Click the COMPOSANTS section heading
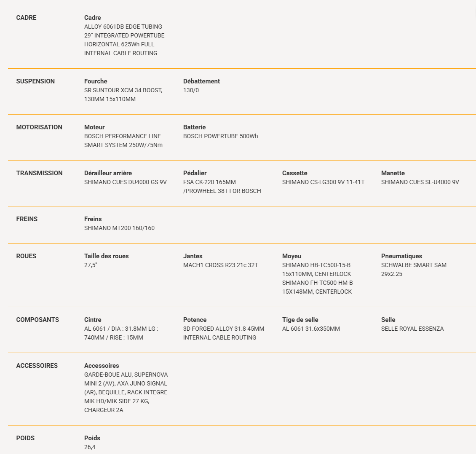The image size is (476, 455). (x=37, y=320)
